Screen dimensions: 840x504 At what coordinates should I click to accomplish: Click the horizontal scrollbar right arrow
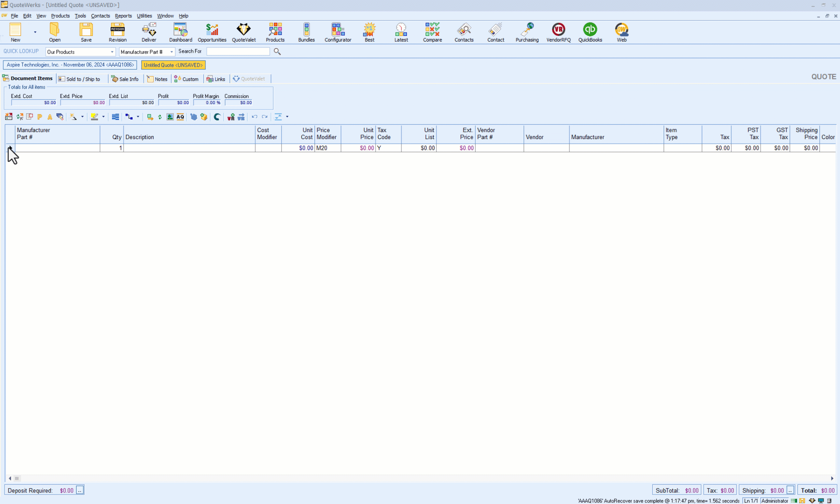point(832,478)
